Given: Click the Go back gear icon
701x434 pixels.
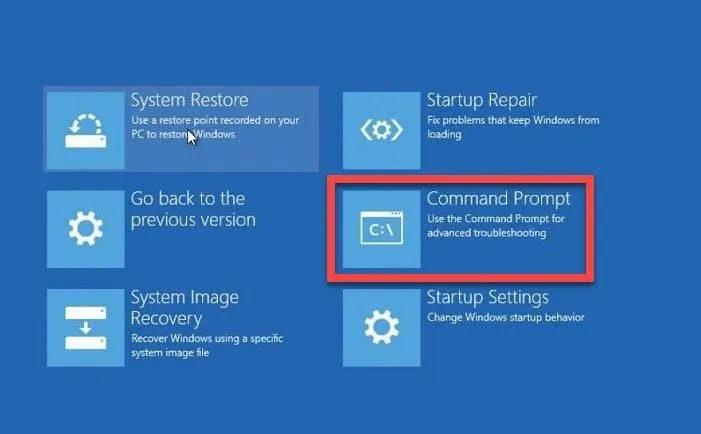Looking at the screenshot, I should click(x=85, y=229).
